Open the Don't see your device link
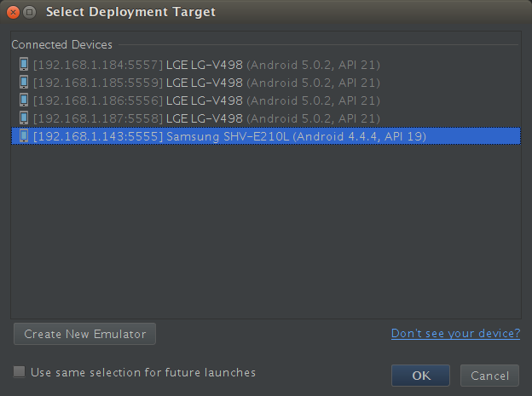Screen dimensions: 532x396 pos(455,333)
